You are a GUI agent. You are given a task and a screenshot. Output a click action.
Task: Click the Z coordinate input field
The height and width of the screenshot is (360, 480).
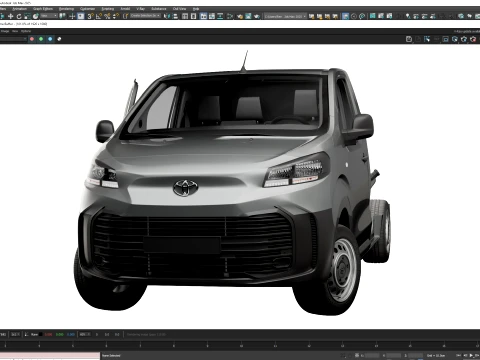tap(415, 355)
